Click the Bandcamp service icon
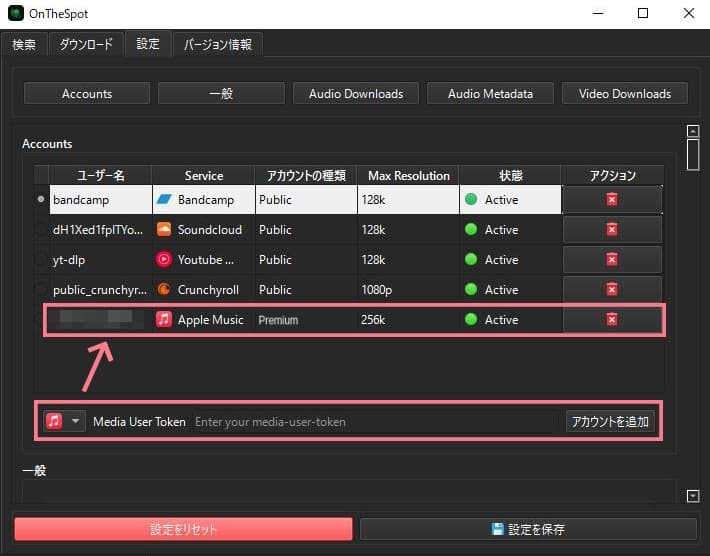This screenshot has height=556, width=710. click(x=165, y=200)
